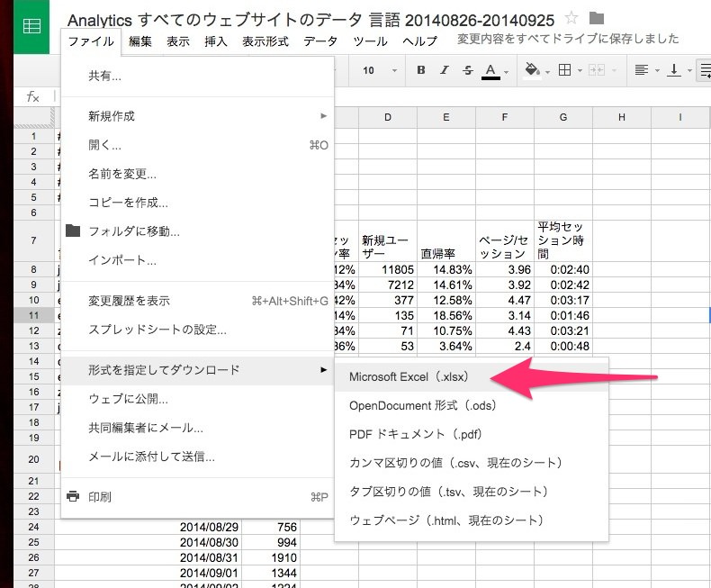
Task: Open the borders tool
Action: [x=564, y=70]
